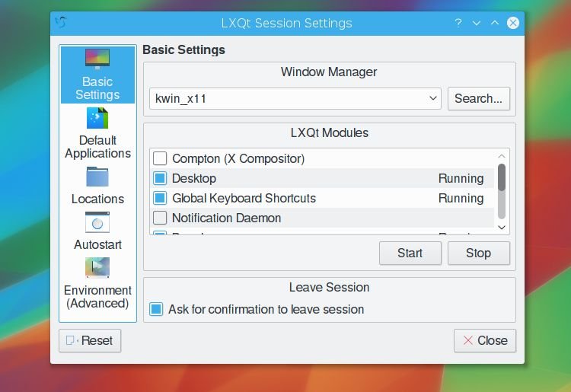
Task: Select the Basic Settings monitor icon
Action: [97, 59]
